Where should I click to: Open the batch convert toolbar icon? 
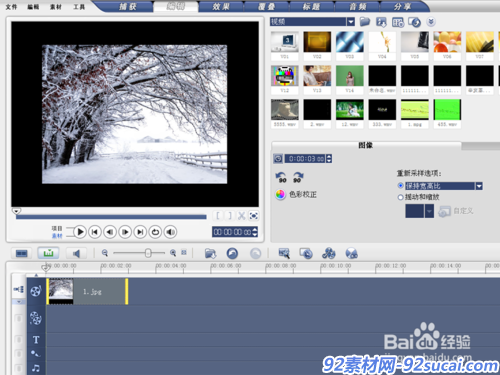tap(306, 254)
